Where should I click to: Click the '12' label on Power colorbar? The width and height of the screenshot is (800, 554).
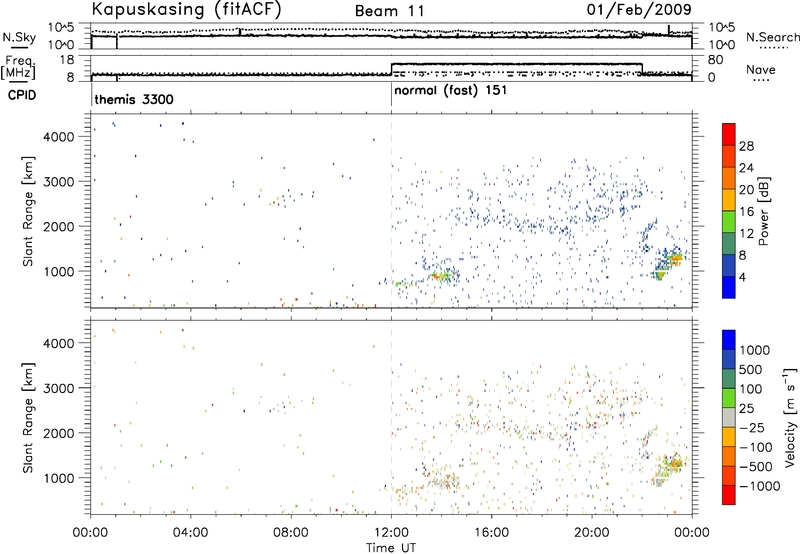coord(746,234)
